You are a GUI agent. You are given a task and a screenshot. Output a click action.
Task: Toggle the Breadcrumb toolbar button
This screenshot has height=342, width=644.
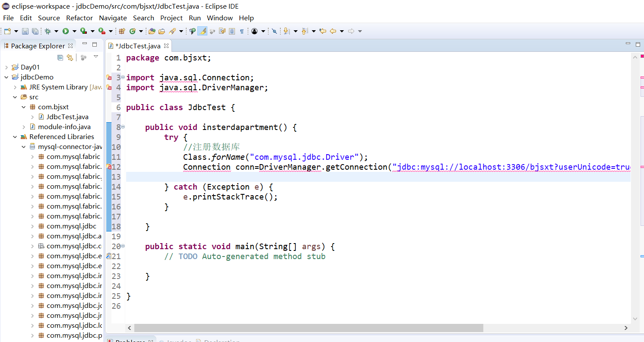coord(192,31)
